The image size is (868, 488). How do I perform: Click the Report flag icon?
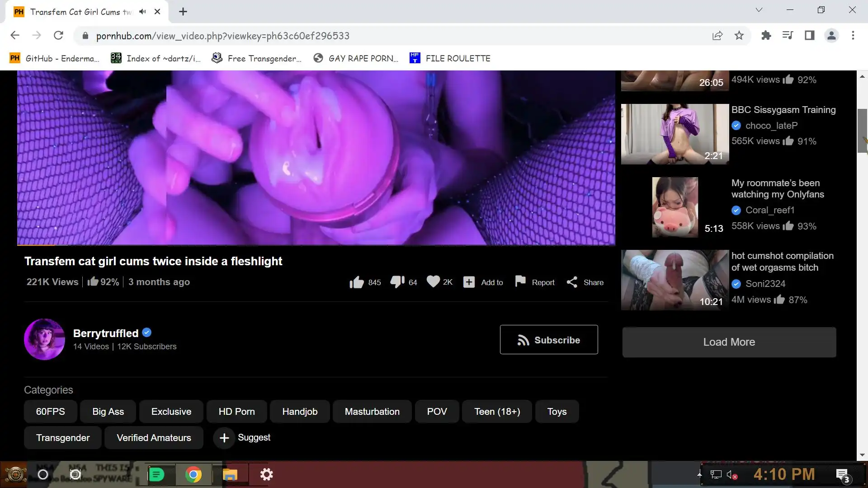[x=520, y=282]
